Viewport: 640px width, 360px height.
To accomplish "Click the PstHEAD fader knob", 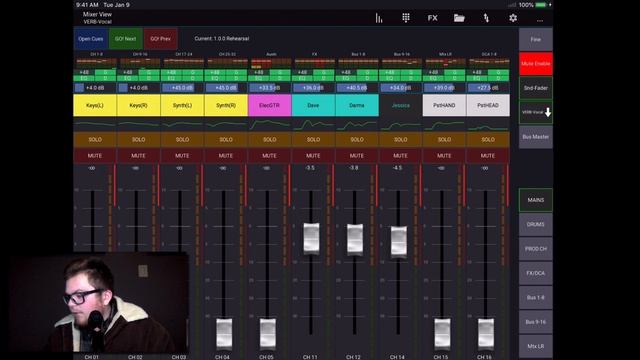I will click(x=486, y=334).
